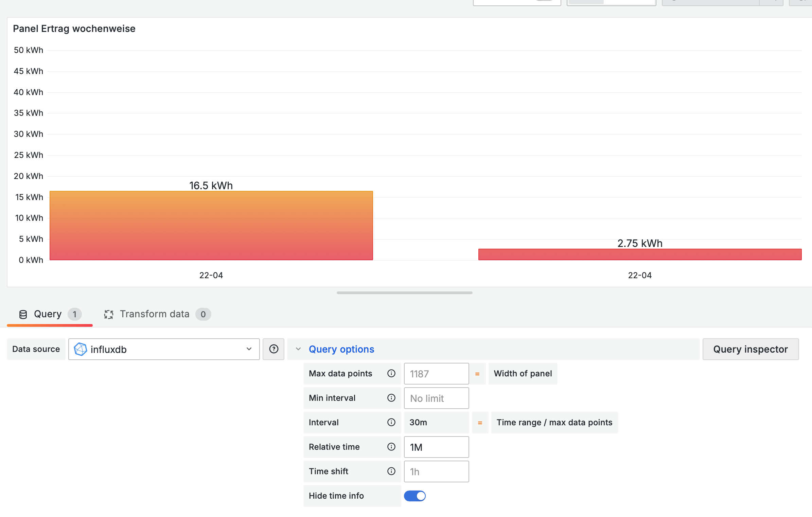Switch to Transform data tab
Image resolution: width=812 pixels, height=517 pixels.
[155, 314]
